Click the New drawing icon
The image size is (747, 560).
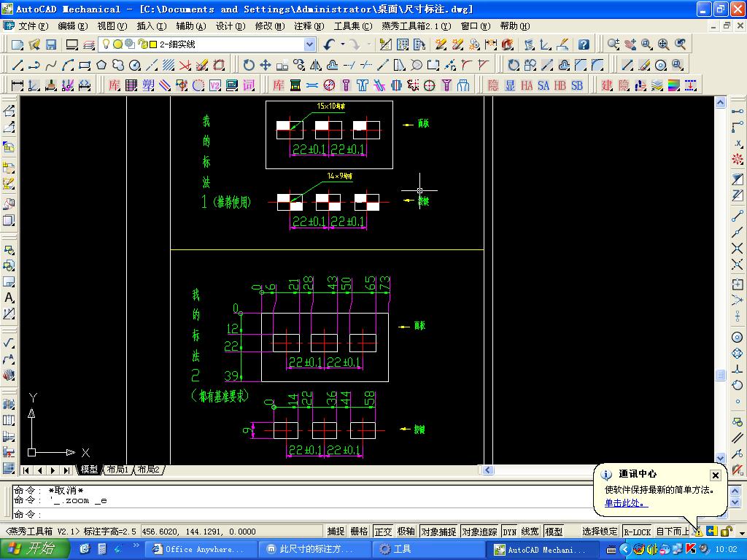click(x=18, y=44)
